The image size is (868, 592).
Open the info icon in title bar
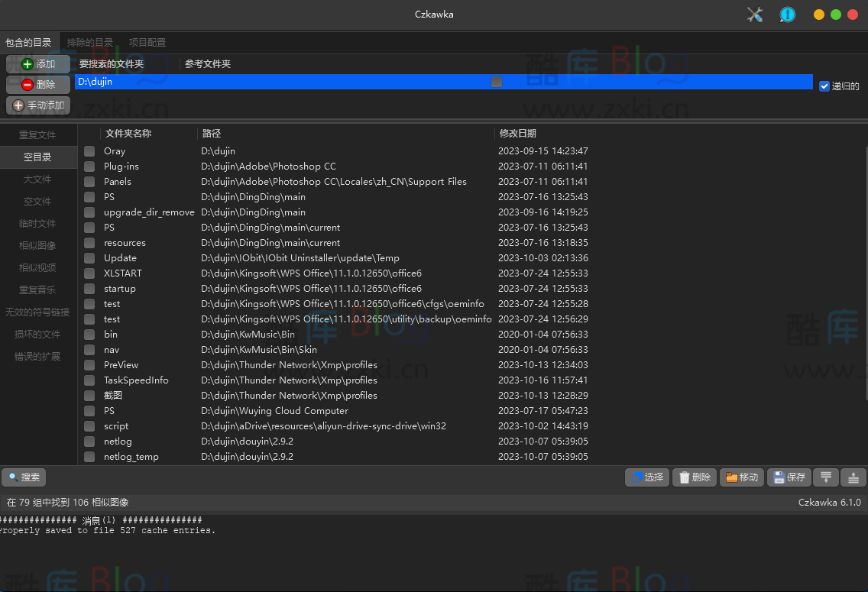tap(787, 15)
